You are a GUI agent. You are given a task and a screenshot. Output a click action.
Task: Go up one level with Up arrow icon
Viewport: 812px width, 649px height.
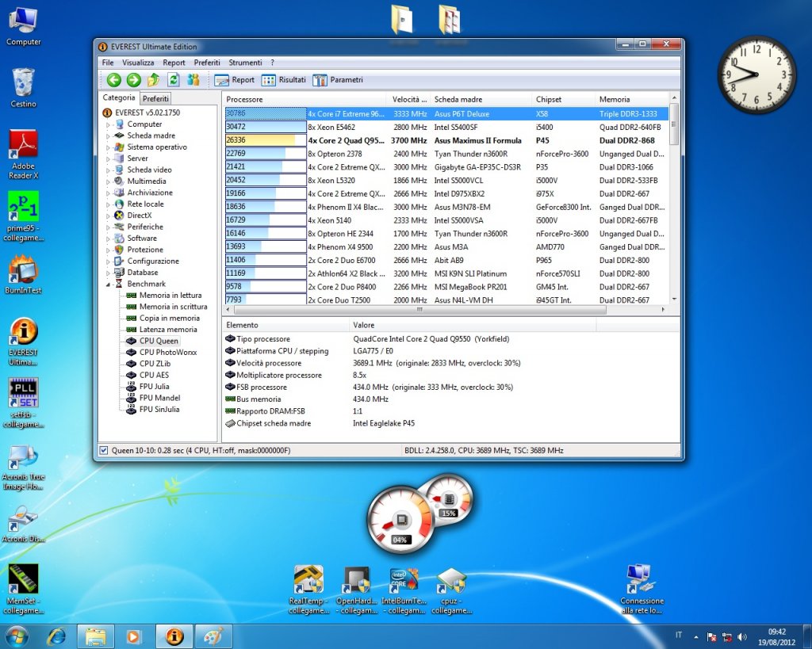(x=153, y=80)
